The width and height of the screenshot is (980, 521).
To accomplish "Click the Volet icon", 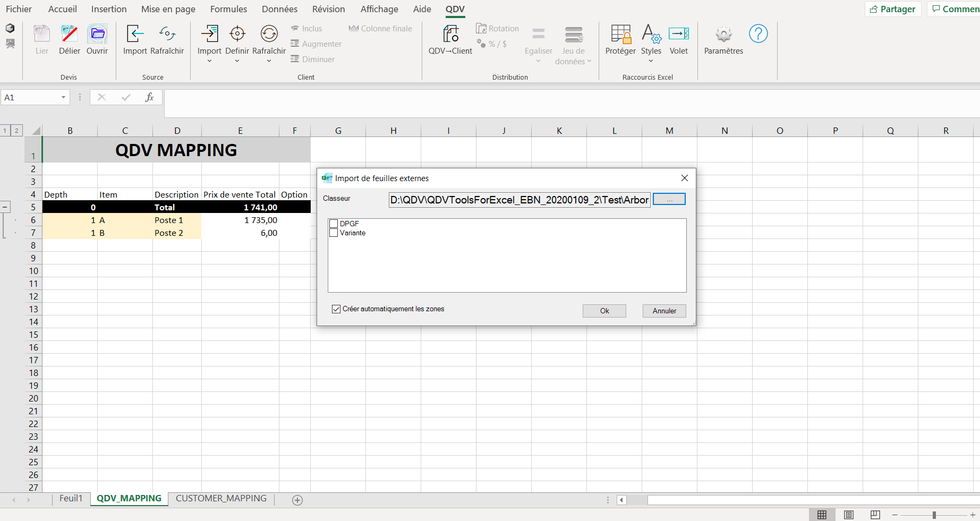I will click(679, 34).
